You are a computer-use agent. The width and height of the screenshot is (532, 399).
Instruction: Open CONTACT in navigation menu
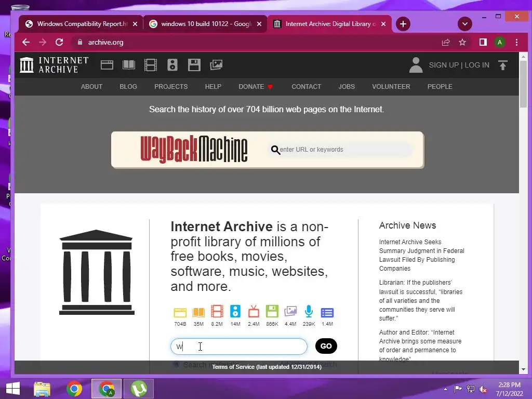click(307, 87)
